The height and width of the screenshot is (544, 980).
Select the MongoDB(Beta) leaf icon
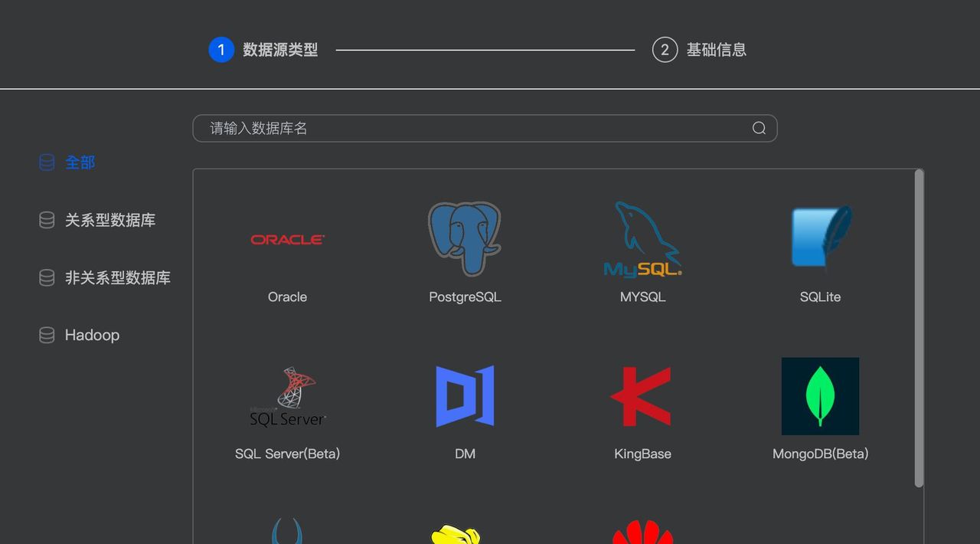pos(820,396)
